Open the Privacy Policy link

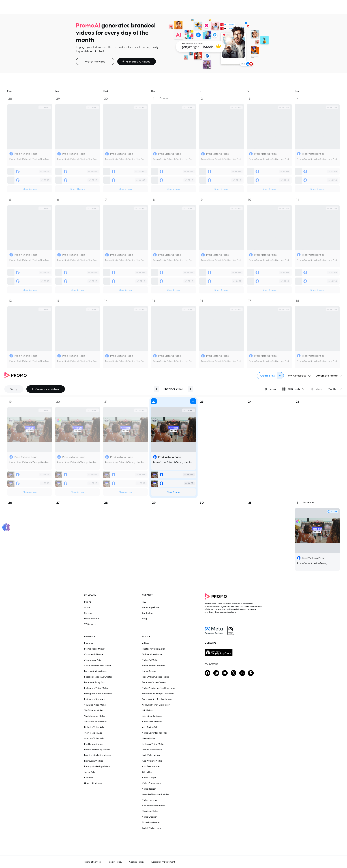115,862
